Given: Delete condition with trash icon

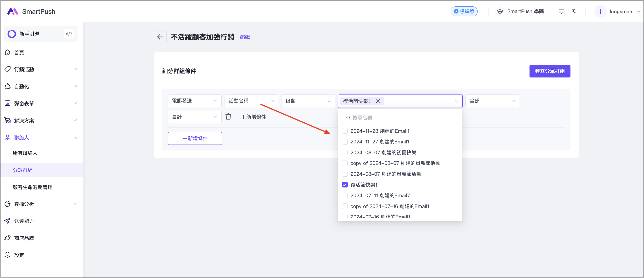Looking at the screenshot, I should (228, 117).
